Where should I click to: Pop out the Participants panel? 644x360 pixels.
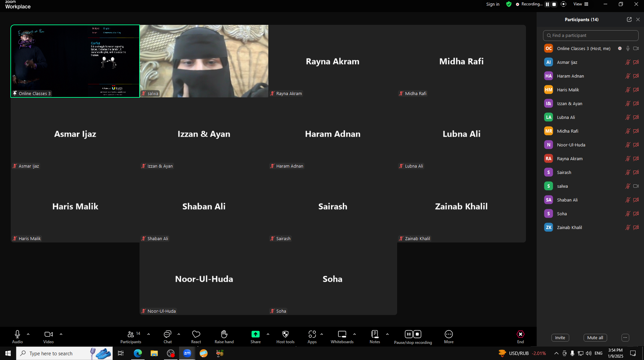(x=629, y=19)
